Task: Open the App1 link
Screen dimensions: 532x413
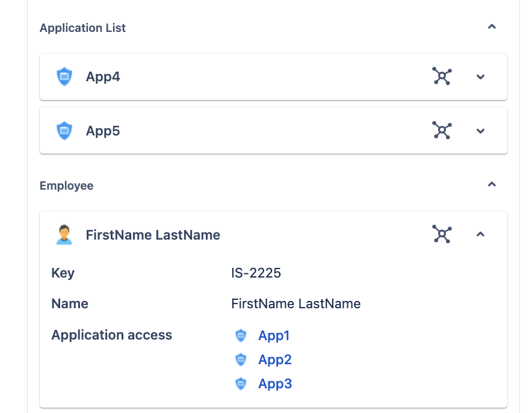Action: click(274, 335)
